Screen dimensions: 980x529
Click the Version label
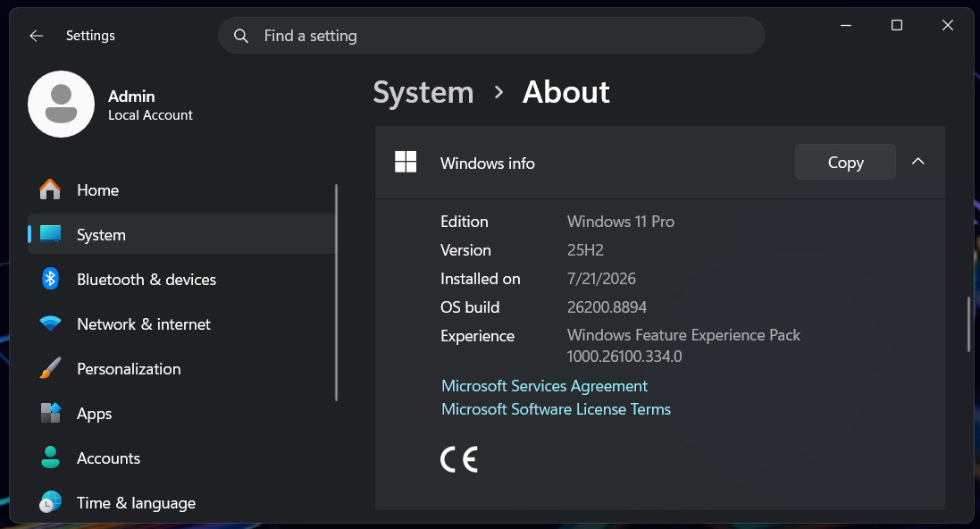465,250
